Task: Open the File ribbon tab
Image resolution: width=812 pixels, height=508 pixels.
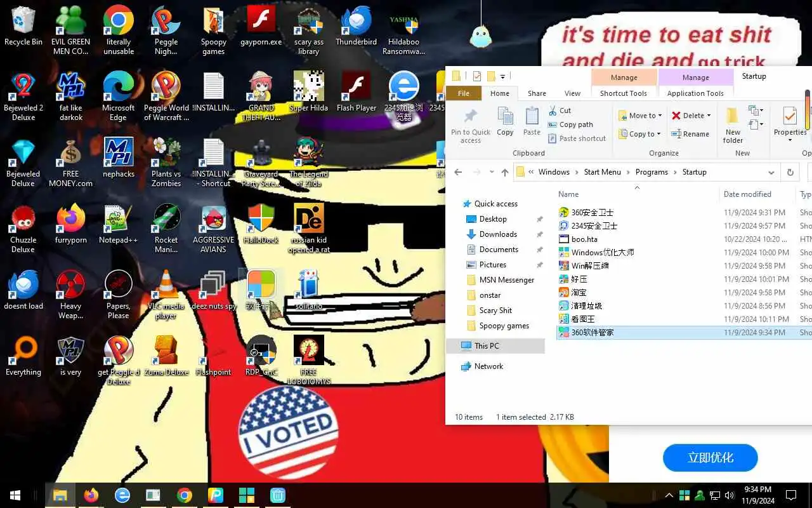Action: [x=464, y=93]
